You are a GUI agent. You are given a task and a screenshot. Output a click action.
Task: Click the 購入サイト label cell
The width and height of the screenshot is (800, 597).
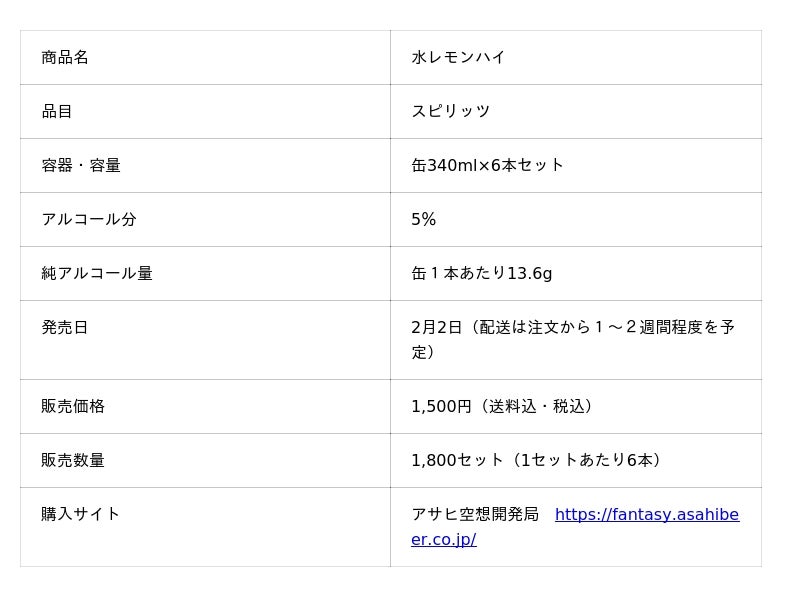click(x=81, y=515)
